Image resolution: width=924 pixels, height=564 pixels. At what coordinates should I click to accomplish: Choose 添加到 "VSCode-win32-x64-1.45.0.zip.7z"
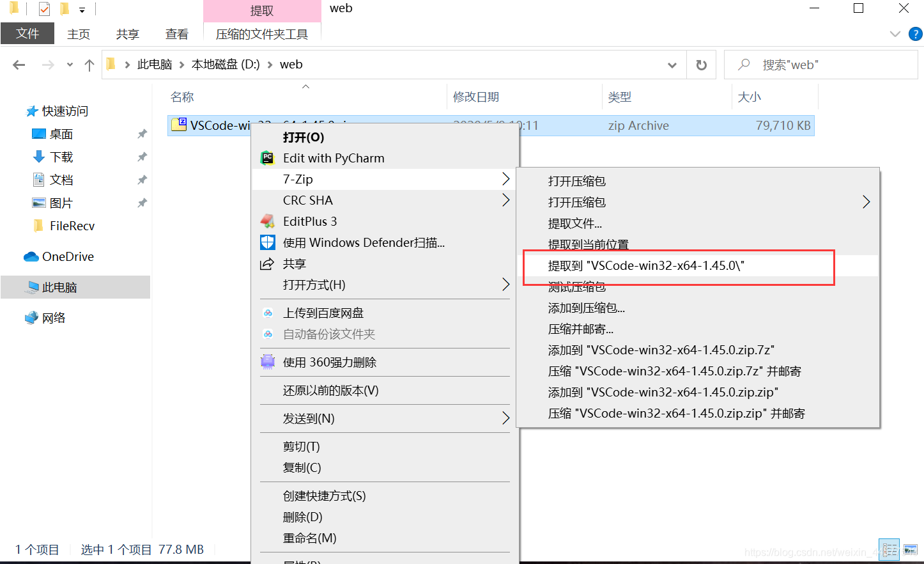point(698,350)
